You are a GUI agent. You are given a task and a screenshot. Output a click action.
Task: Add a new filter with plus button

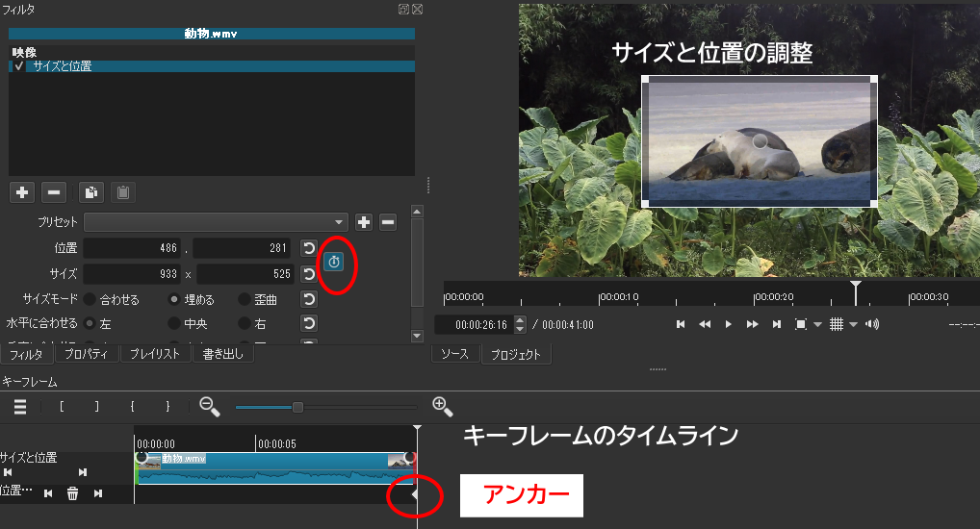(23, 192)
